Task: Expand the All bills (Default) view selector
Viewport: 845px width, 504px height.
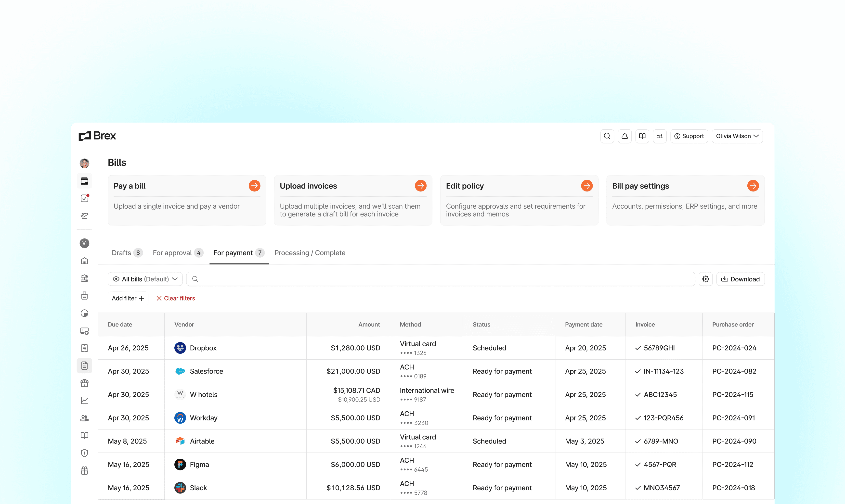Action: 145,279
